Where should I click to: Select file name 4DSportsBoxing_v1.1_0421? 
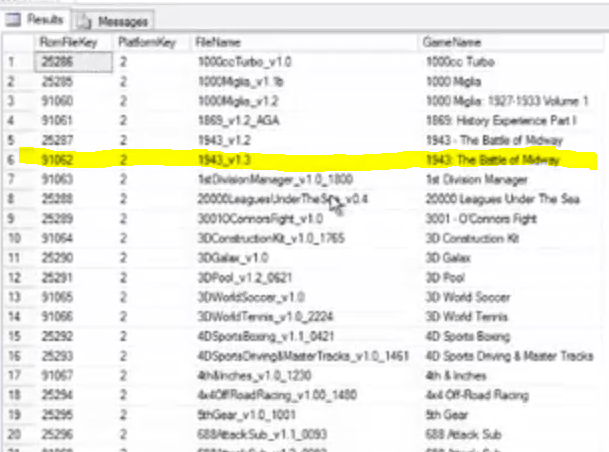pyautogui.click(x=266, y=336)
